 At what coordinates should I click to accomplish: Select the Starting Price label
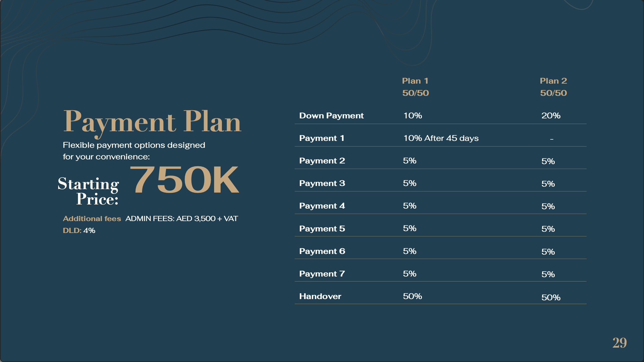pos(89,191)
